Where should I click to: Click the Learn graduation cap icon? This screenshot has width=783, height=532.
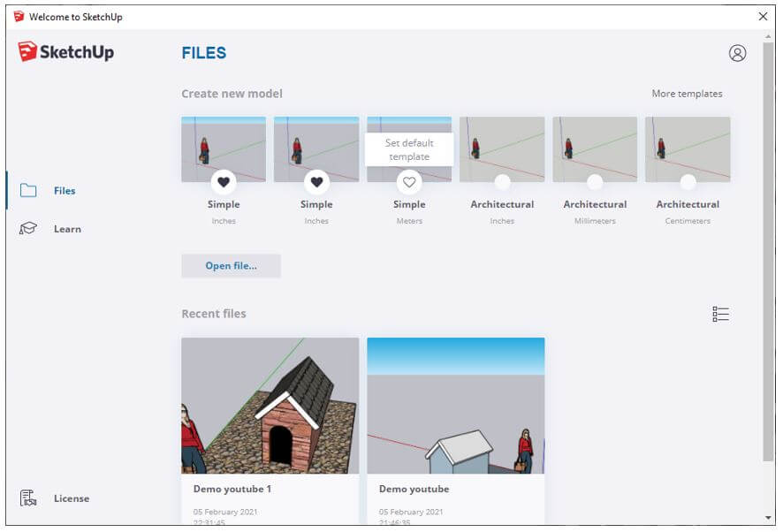(x=28, y=229)
